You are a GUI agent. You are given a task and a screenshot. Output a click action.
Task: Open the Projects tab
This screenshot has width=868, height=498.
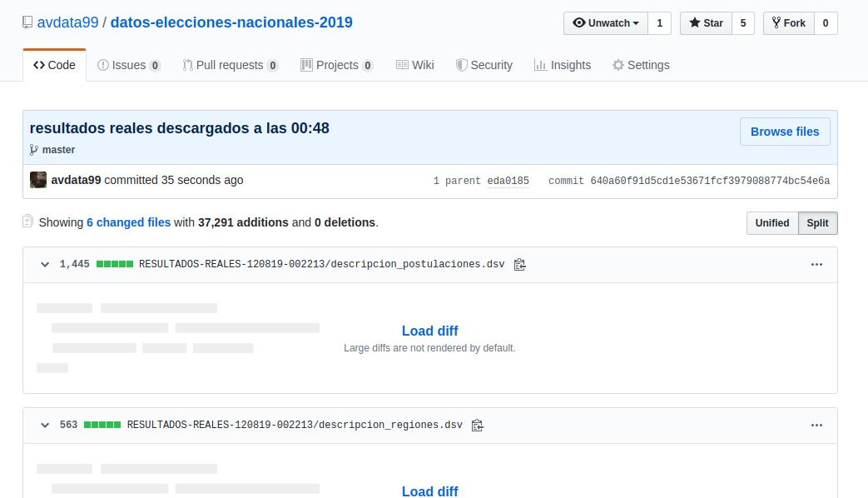(x=336, y=65)
